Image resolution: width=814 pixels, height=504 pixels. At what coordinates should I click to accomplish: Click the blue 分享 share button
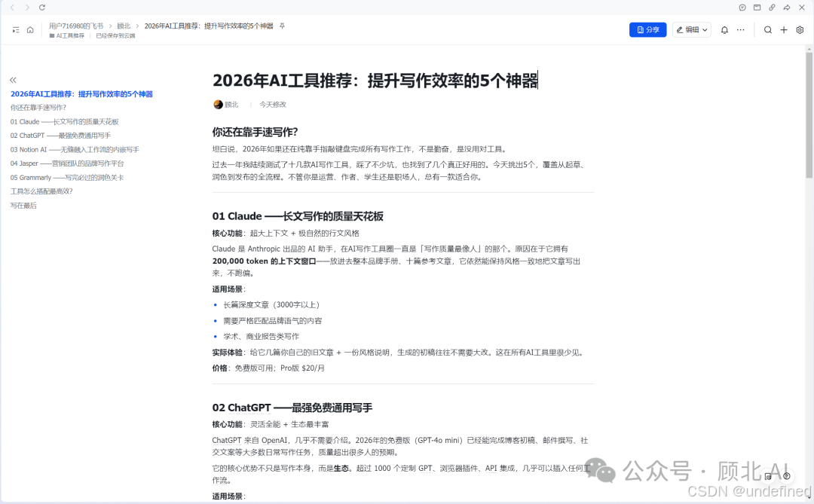point(648,30)
